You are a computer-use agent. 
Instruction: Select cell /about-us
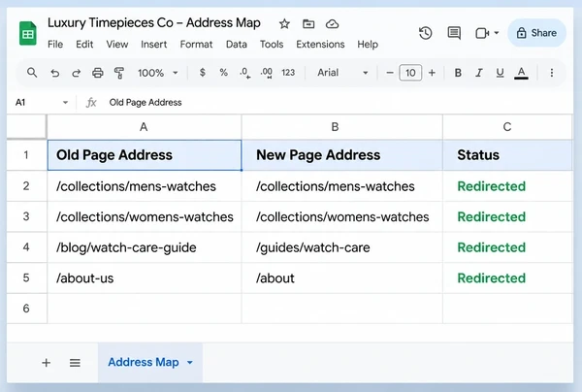(x=145, y=278)
